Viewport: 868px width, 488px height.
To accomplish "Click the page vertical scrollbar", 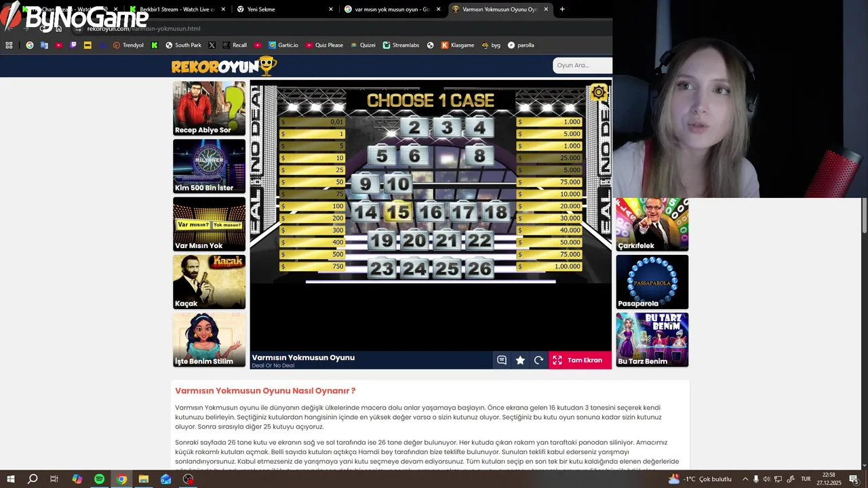I will coord(865,217).
